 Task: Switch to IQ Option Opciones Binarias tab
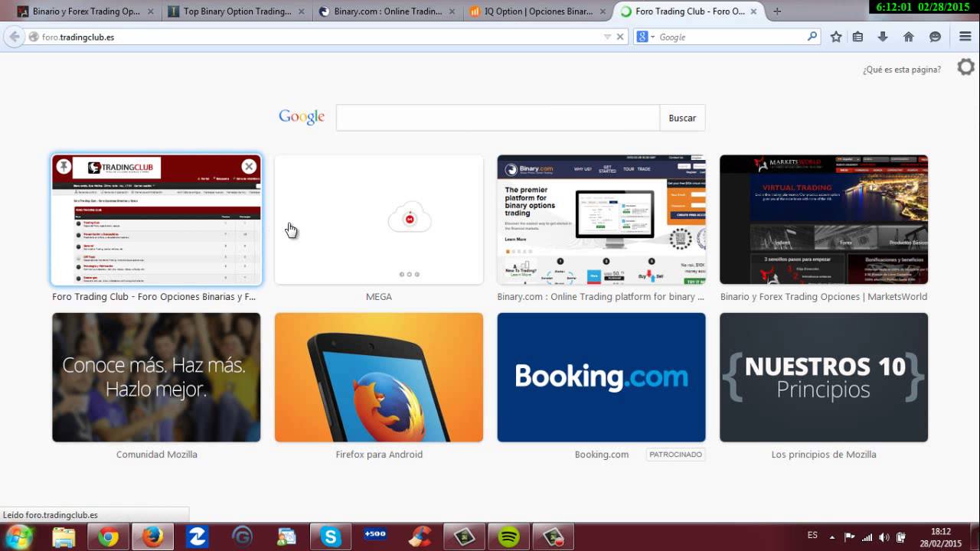pos(538,11)
